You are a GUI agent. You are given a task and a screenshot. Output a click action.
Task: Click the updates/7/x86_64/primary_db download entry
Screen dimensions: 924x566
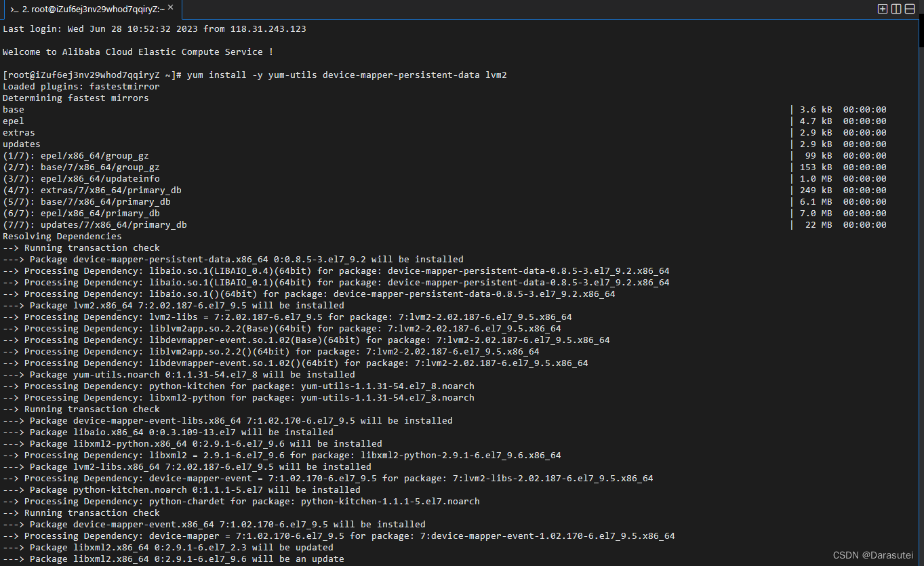95,224
